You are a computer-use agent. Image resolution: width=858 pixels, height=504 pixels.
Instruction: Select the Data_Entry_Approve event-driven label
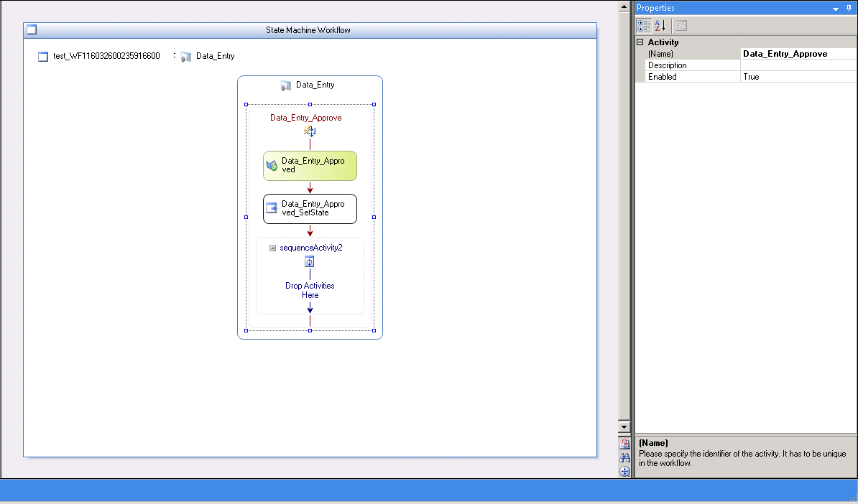[306, 118]
